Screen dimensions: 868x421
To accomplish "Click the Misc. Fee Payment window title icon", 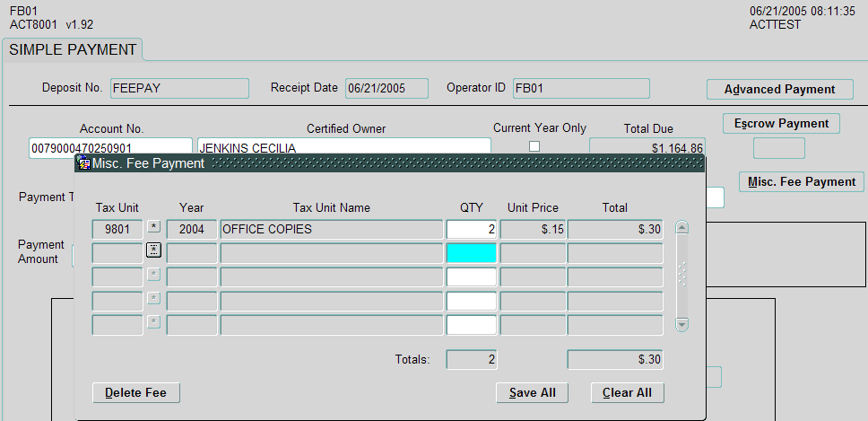I will coord(83,163).
